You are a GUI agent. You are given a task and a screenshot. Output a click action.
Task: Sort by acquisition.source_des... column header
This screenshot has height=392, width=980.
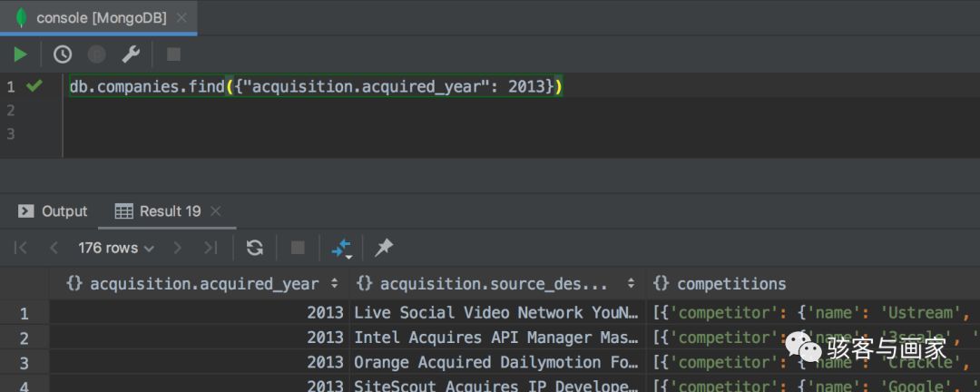[x=497, y=284]
